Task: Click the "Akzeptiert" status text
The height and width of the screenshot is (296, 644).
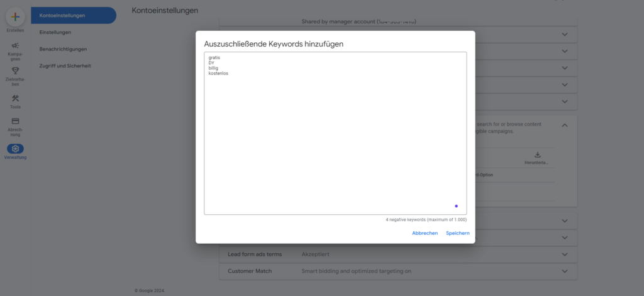Action: coord(316,254)
